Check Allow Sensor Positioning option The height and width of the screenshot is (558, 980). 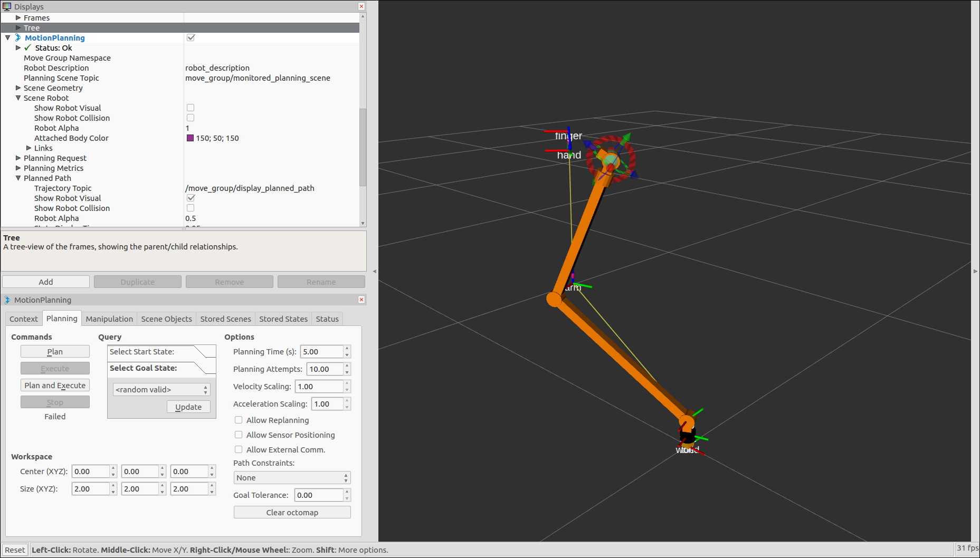(239, 435)
